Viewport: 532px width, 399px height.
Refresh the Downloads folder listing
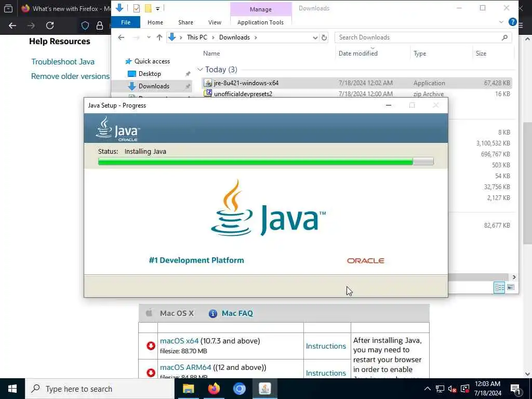[324, 37]
